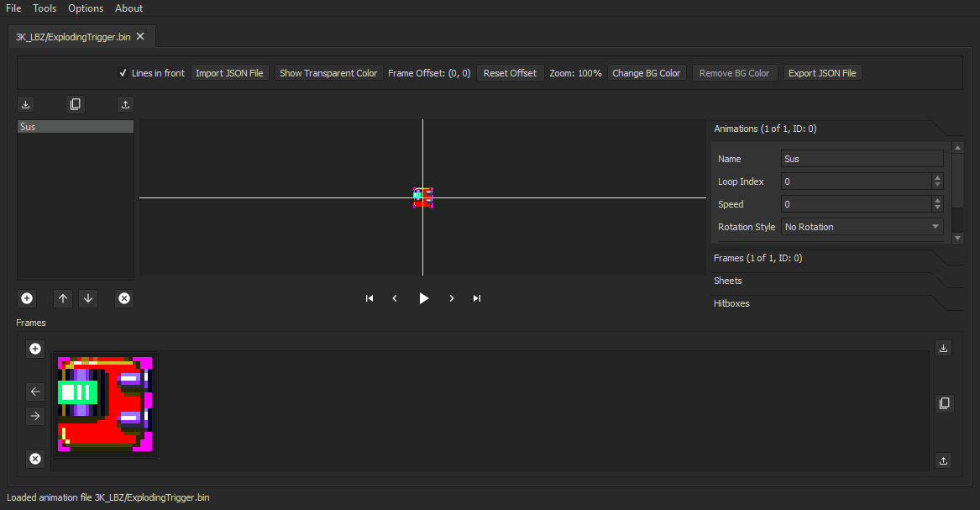
Task: Click Change BG Color
Action: (647, 72)
